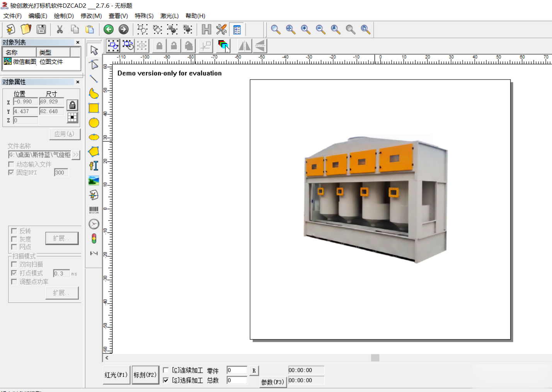
Task: Select the ellipse drawing tool
Action: [94, 137]
